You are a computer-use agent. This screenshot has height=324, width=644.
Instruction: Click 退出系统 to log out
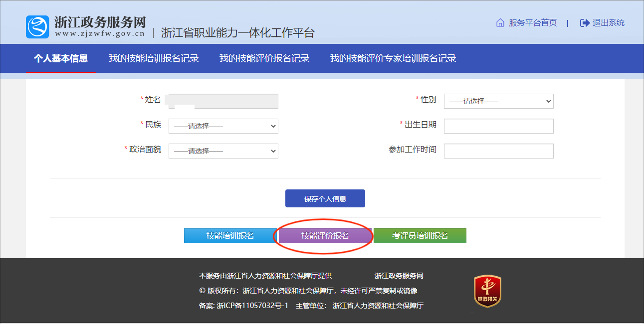pyautogui.click(x=608, y=23)
